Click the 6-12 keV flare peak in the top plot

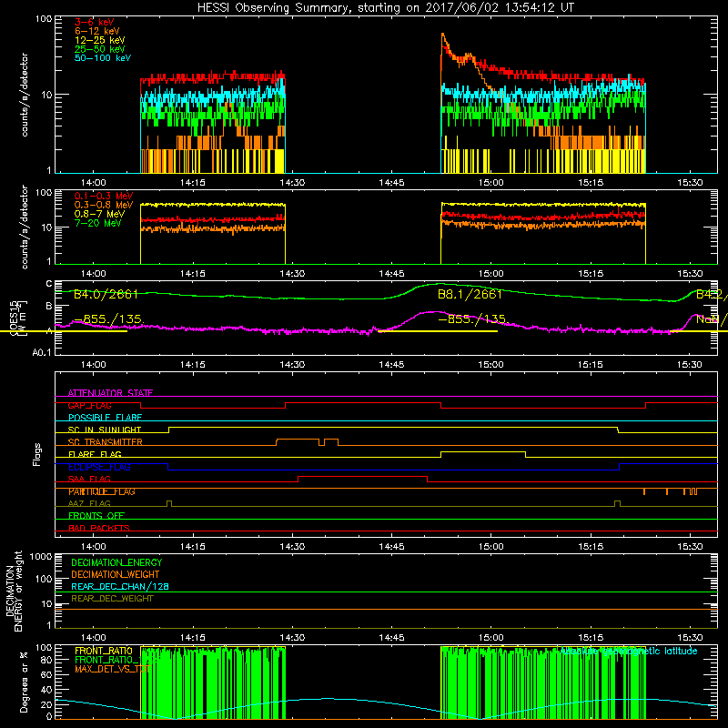pyautogui.click(x=442, y=35)
